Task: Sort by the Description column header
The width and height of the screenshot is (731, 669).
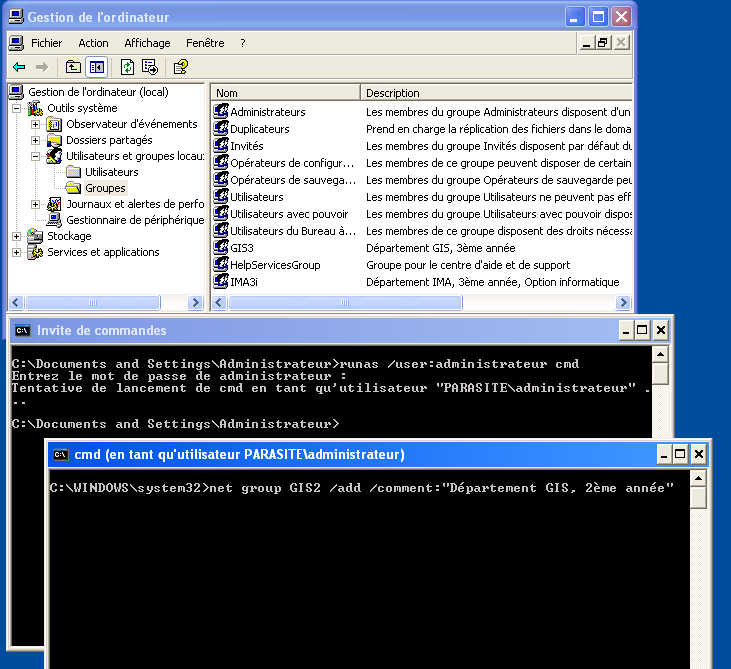Action: (x=497, y=93)
